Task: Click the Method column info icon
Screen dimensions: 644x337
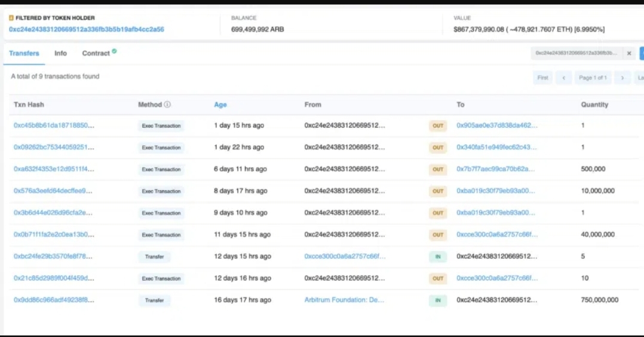Action: (167, 105)
